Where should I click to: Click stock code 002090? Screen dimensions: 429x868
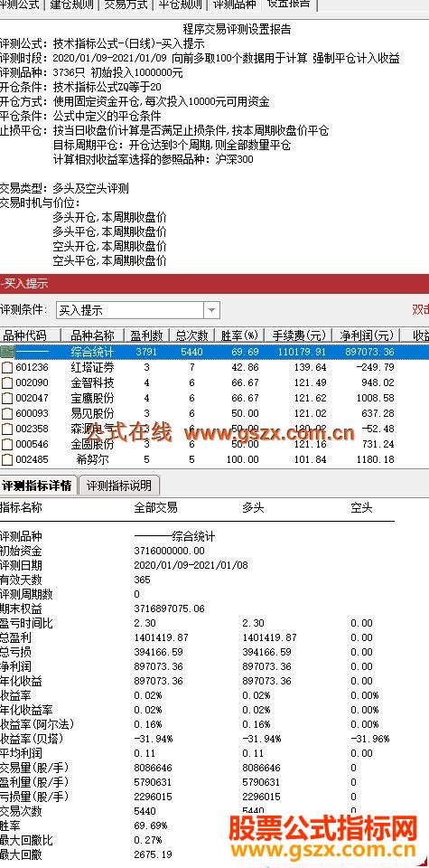pos(33,383)
